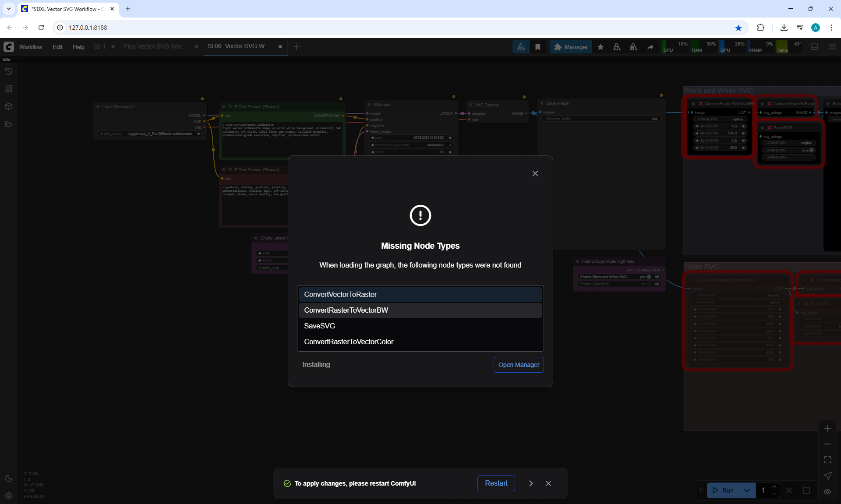
Task: Switch to the Flux Vector SVG workflow tab
Action: [x=155, y=46]
